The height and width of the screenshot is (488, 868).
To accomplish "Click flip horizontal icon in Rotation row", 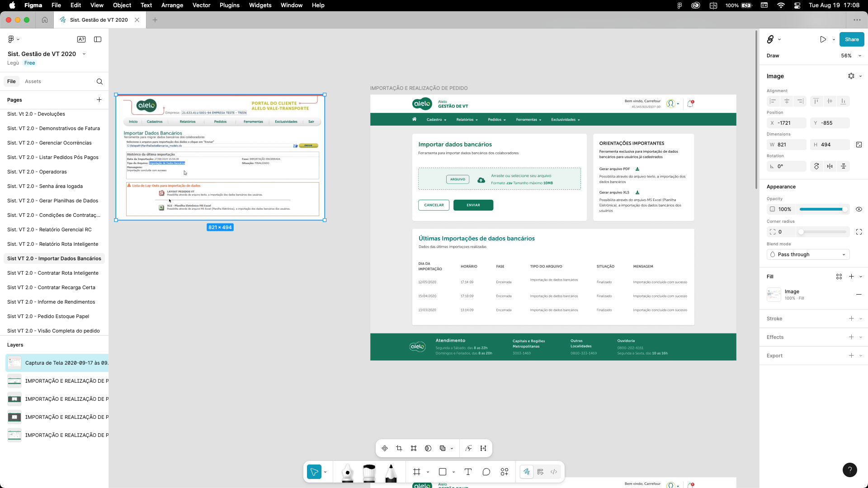I will pyautogui.click(x=830, y=166).
